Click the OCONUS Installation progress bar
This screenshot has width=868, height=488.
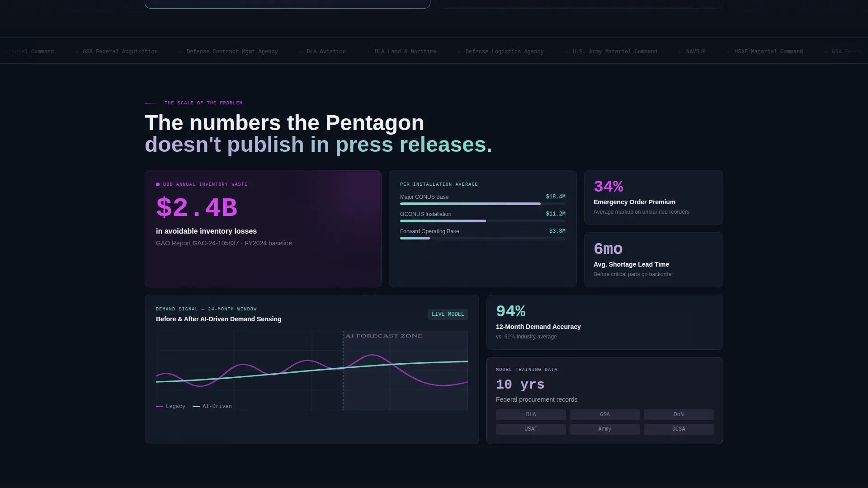coord(483,221)
